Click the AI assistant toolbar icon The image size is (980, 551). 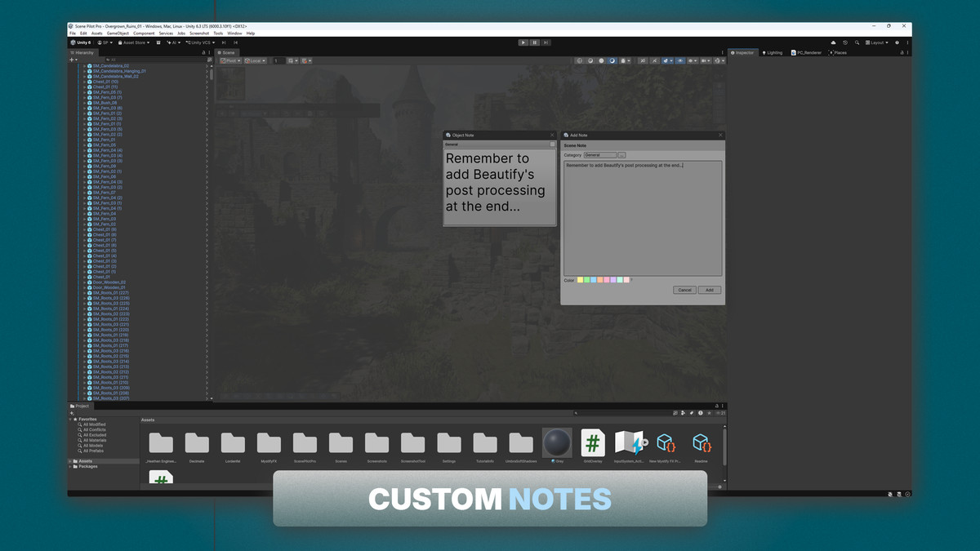click(x=174, y=42)
